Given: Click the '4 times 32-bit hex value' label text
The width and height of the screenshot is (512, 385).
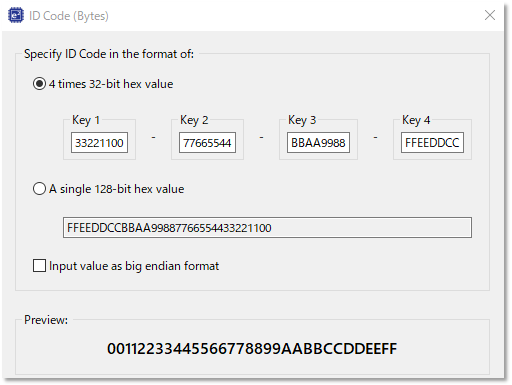Looking at the screenshot, I should coord(111,84).
